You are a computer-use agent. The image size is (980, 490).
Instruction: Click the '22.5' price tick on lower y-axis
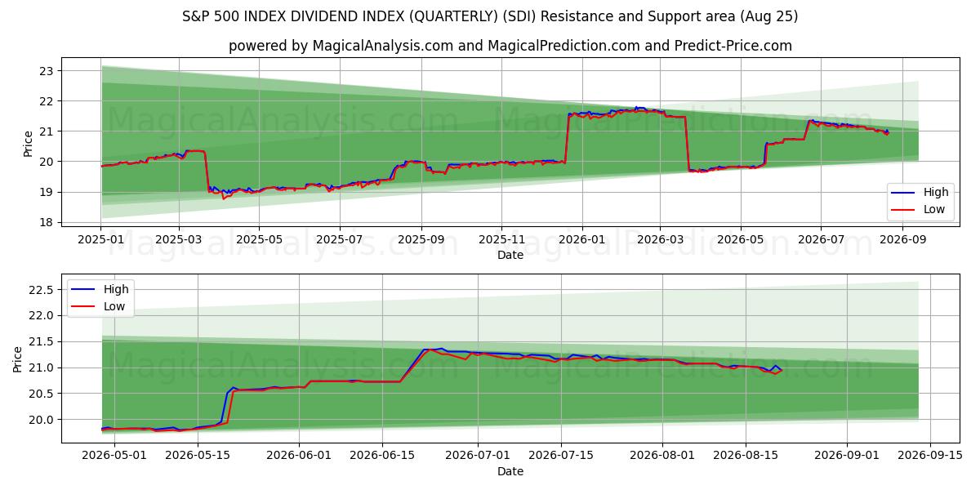42,290
